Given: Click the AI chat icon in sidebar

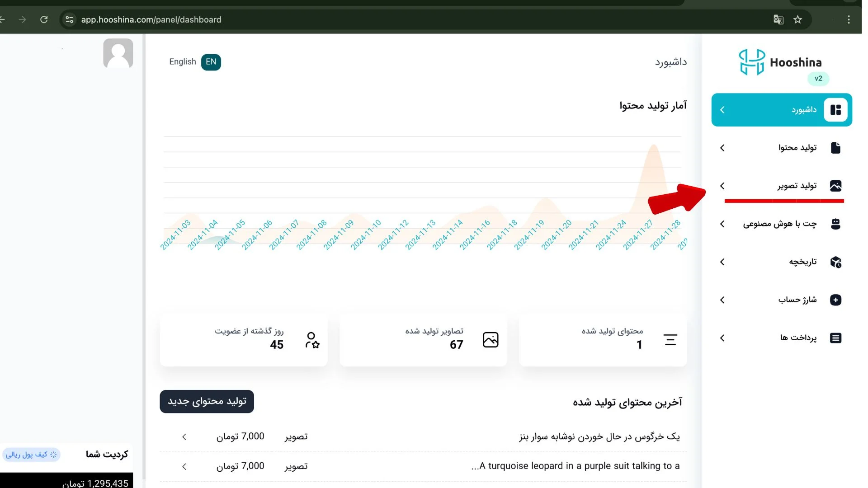Looking at the screenshot, I should coord(835,224).
